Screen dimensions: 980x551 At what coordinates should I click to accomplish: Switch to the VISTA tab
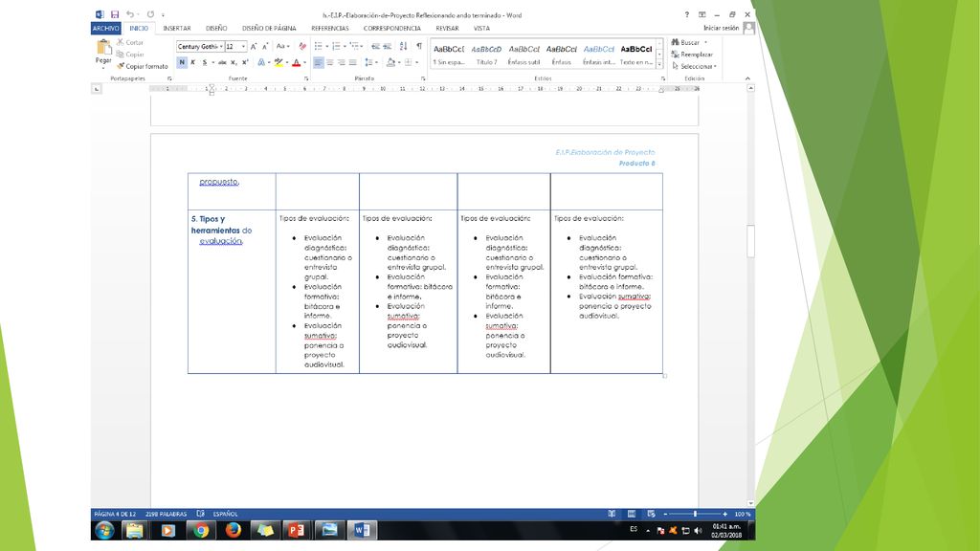(x=481, y=28)
